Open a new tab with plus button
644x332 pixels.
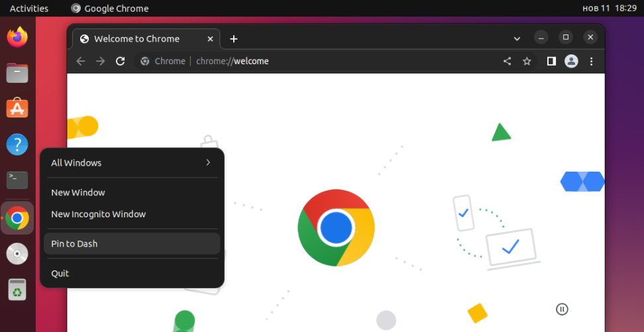tap(234, 39)
